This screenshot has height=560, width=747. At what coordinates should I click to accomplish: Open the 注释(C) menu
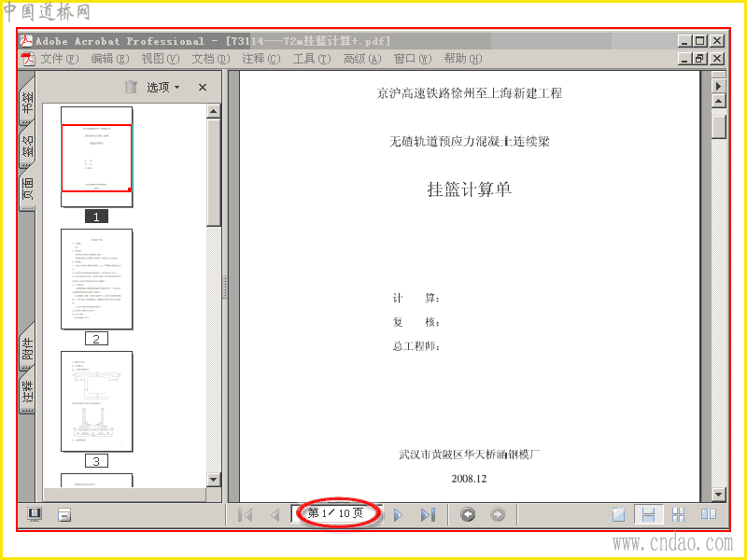(261, 59)
